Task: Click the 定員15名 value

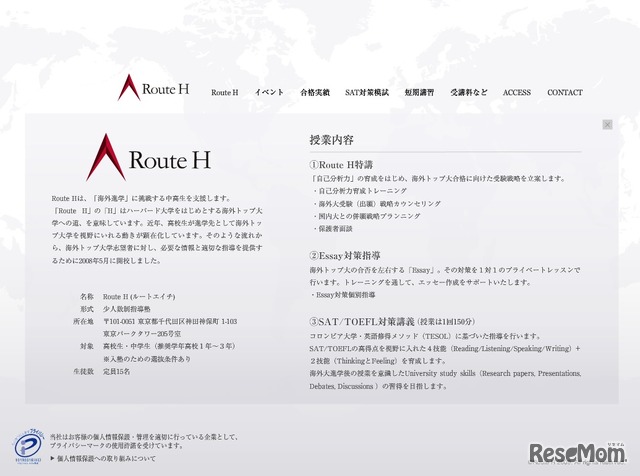Action: (116, 372)
